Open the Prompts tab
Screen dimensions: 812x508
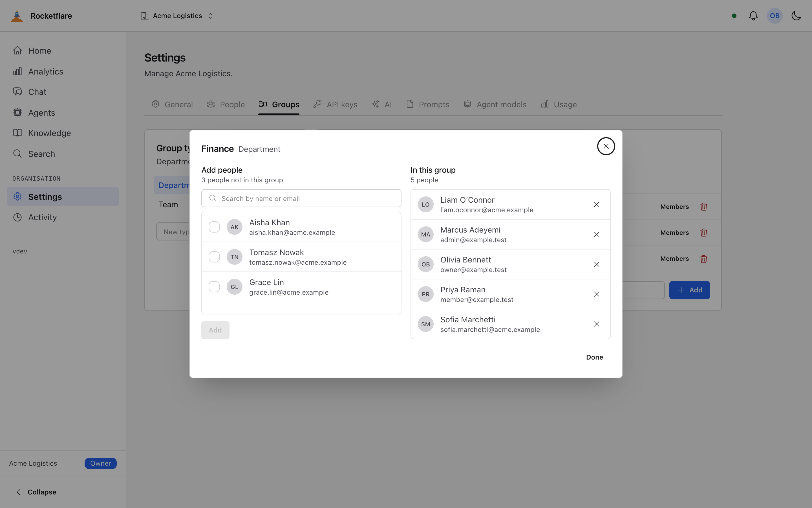point(427,104)
